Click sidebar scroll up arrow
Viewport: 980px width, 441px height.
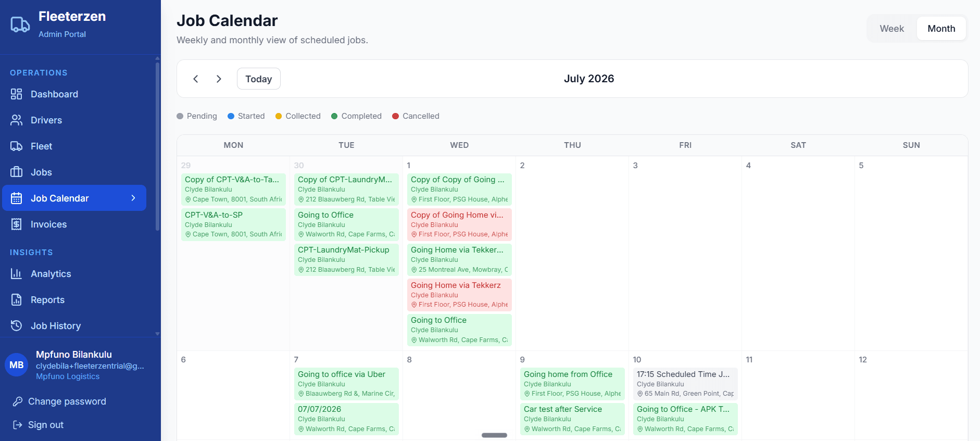point(157,58)
